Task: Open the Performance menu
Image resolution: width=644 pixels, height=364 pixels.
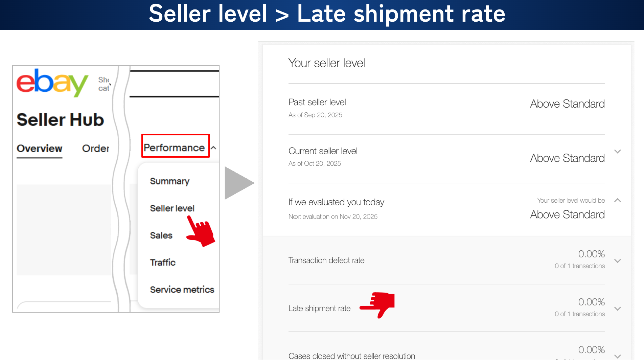Action: (x=175, y=147)
